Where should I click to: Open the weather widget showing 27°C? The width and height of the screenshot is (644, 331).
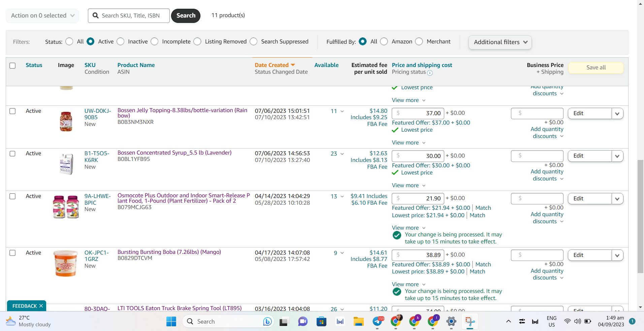tap(28, 321)
